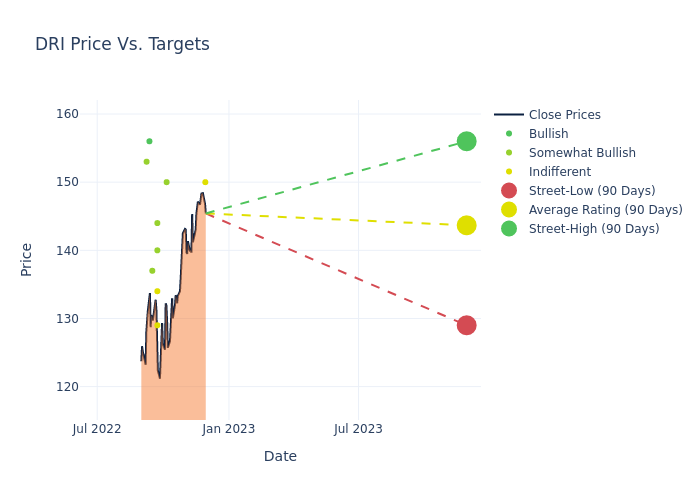Viewport: 700px width, 500px height.
Task: Select the Bullish dot at price 156
Action: pyautogui.click(x=149, y=141)
